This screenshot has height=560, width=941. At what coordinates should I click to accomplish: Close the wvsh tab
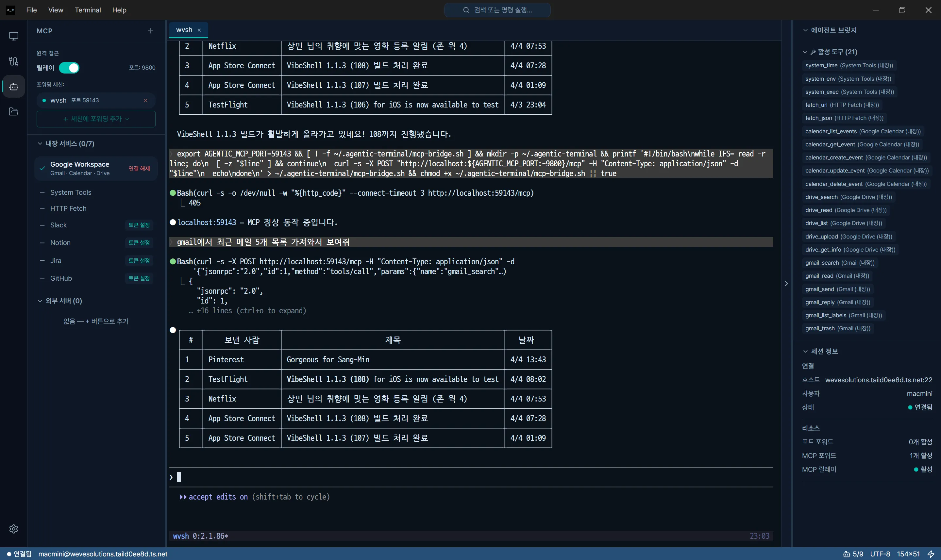[199, 30]
